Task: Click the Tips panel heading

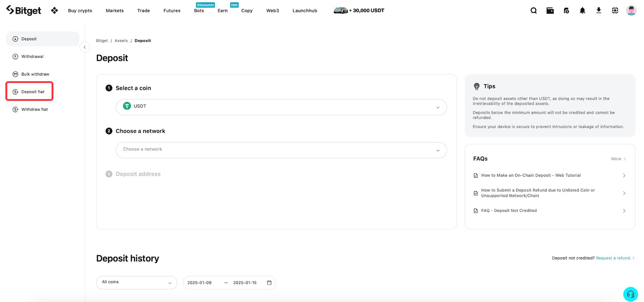Action: [x=489, y=86]
